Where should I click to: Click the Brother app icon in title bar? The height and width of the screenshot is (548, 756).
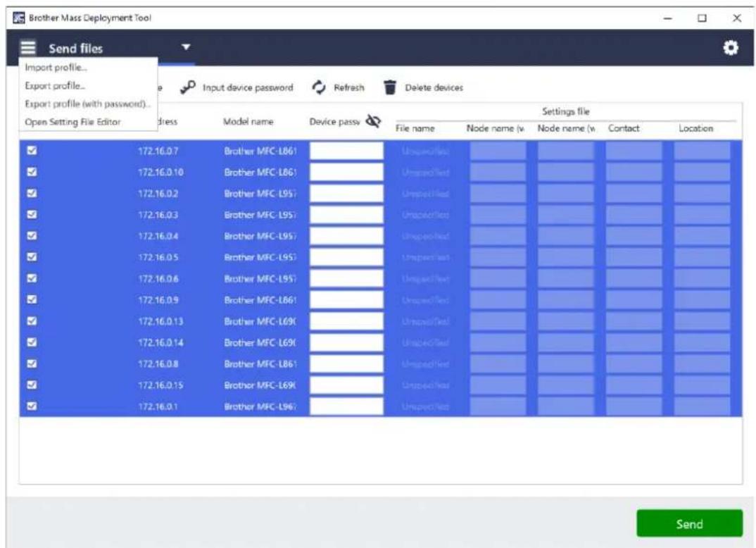pos(18,18)
